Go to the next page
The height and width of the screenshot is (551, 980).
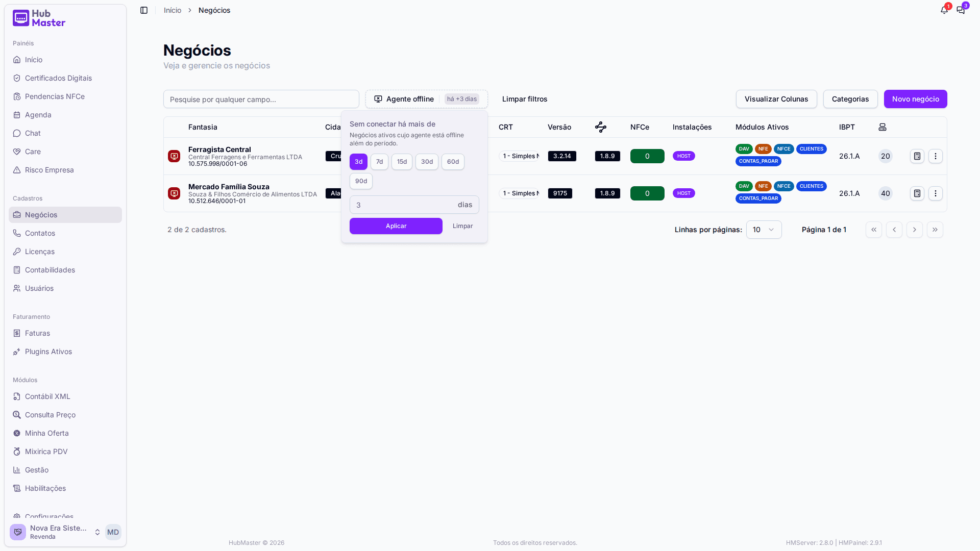915,230
